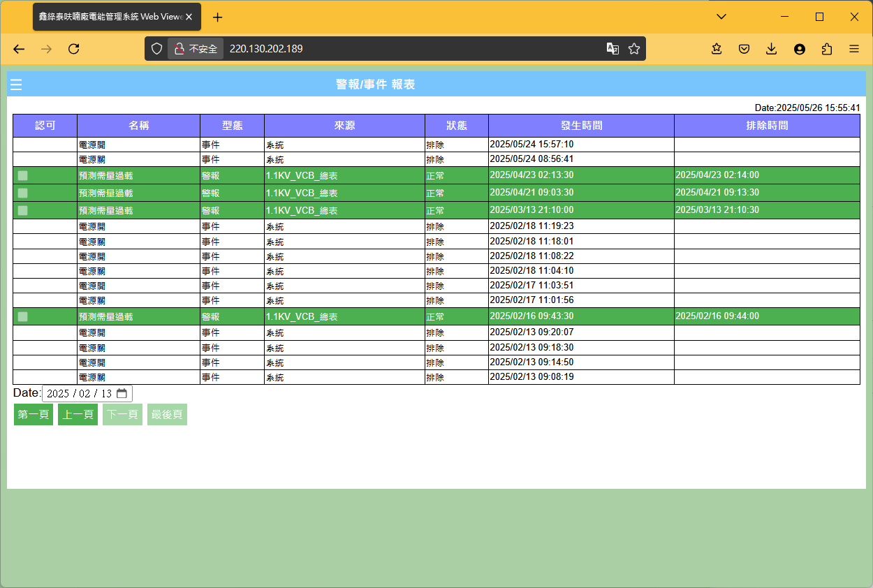This screenshot has width=873, height=588.
Task: Open the downloads panel
Action: (x=772, y=49)
